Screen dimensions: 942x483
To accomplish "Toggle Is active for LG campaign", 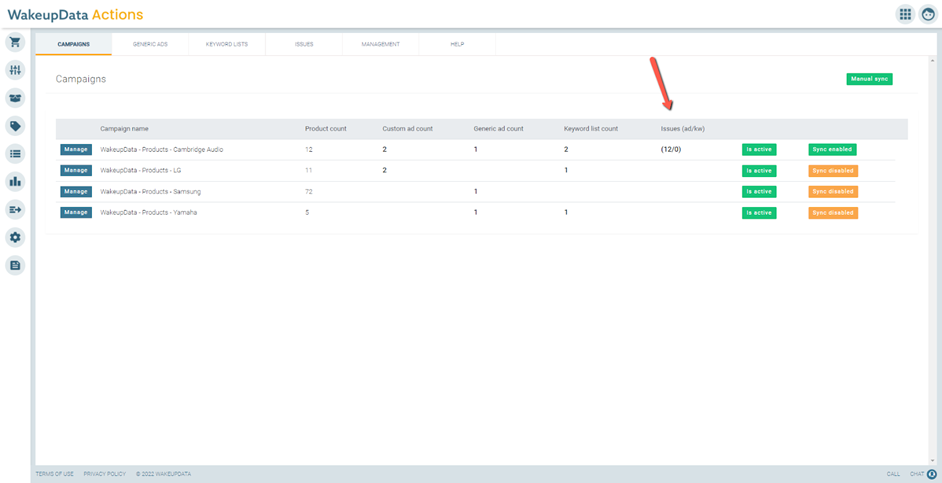I will pos(759,171).
